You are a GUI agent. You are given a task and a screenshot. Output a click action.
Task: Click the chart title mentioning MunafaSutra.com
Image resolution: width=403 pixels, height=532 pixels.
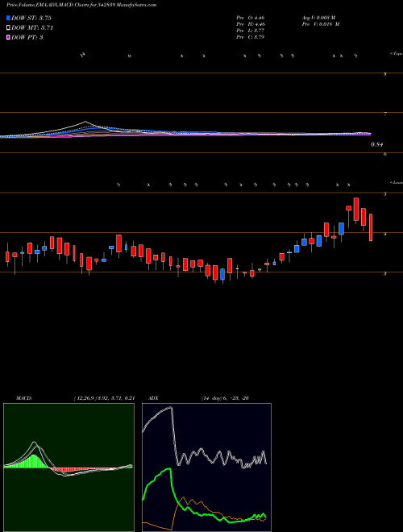coord(81,5)
